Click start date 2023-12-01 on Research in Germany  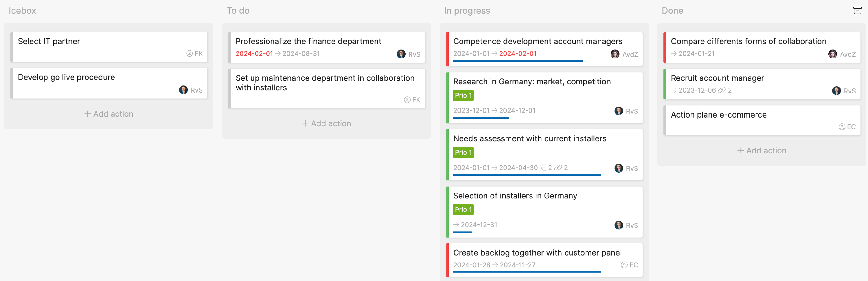[x=471, y=110]
